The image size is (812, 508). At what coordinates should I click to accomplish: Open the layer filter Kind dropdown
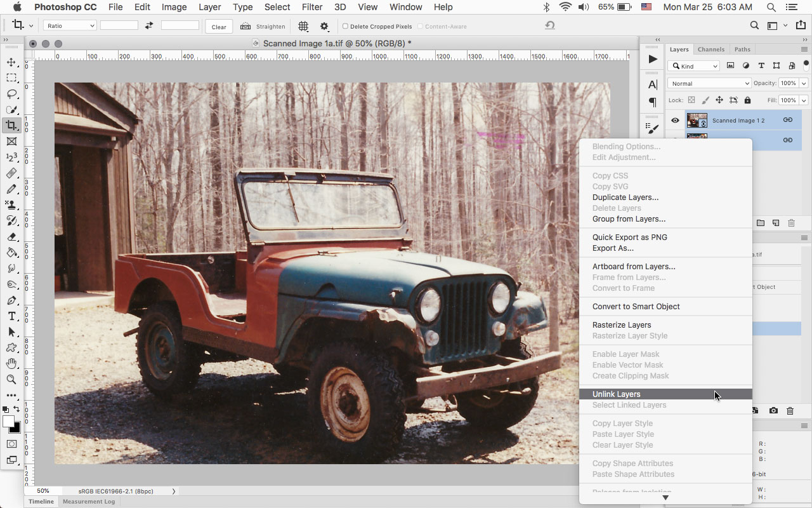coord(694,66)
